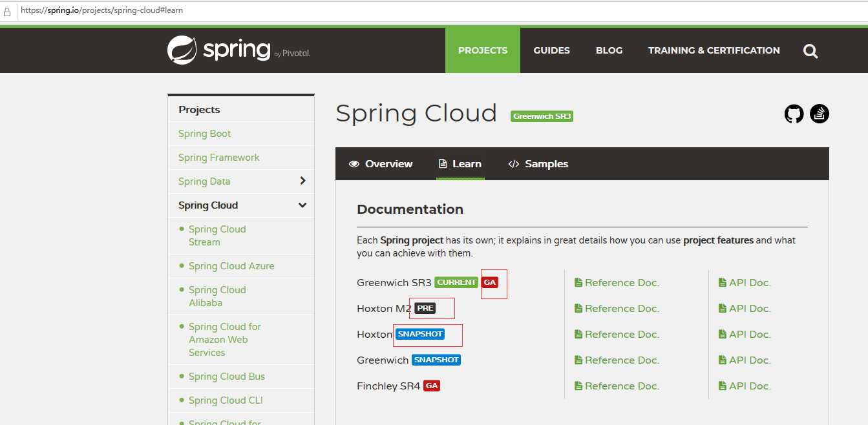The image size is (868, 425).
Task: Click the CURRENT badge
Action: point(456,282)
